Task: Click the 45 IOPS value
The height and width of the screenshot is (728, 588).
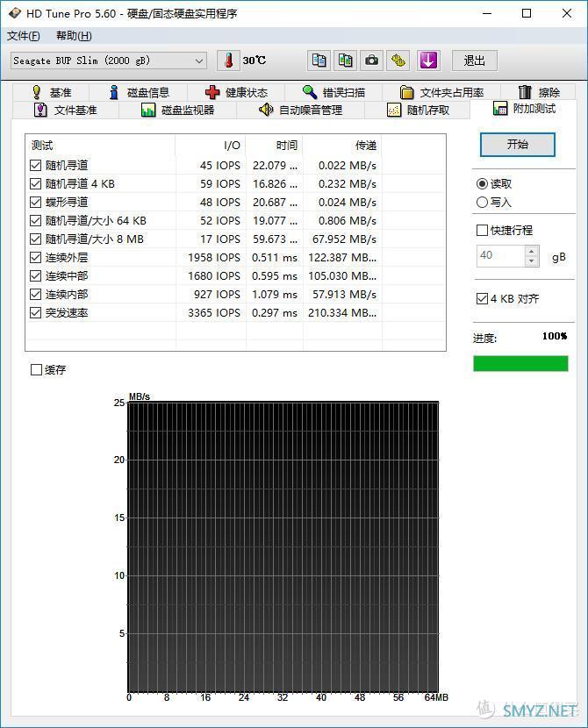Action: [220, 165]
